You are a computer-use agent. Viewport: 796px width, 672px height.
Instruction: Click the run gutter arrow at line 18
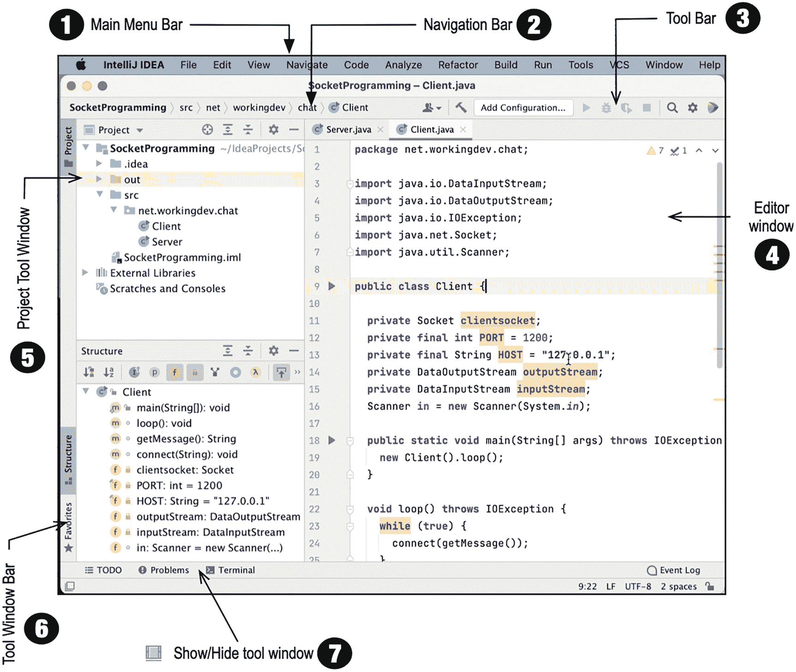pyautogui.click(x=331, y=440)
